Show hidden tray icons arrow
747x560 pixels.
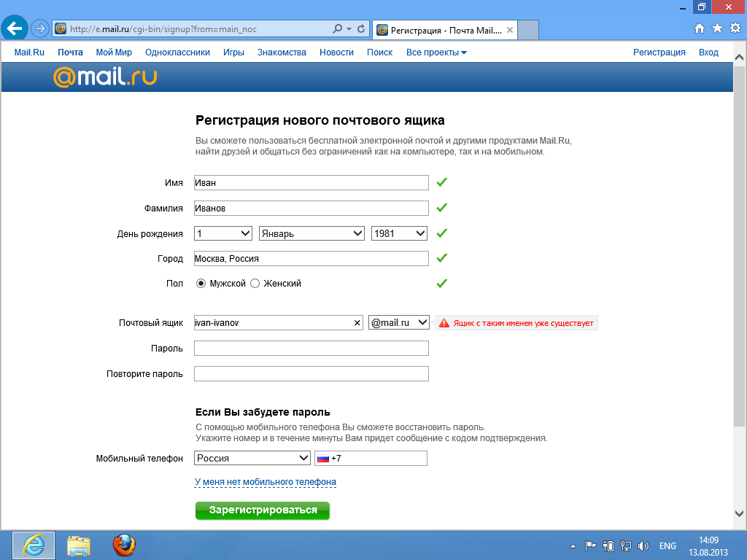(573, 546)
